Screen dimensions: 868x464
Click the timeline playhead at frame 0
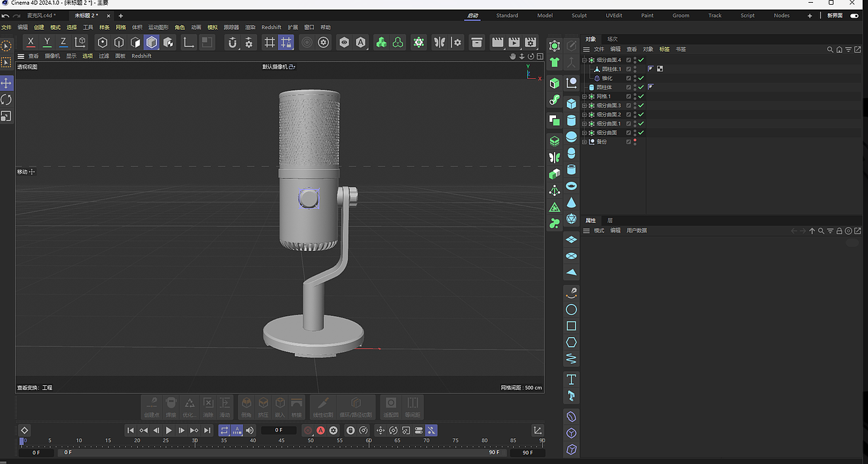[x=22, y=441]
